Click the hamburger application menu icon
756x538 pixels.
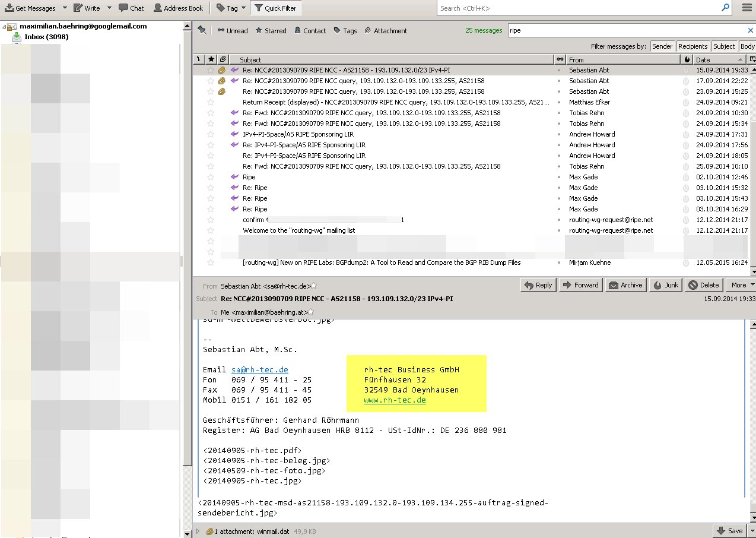(747, 8)
